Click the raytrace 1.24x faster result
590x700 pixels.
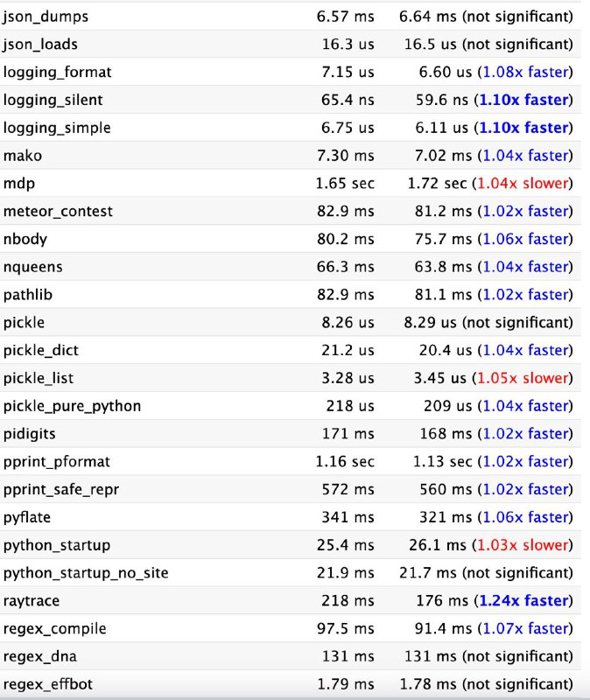523,601
